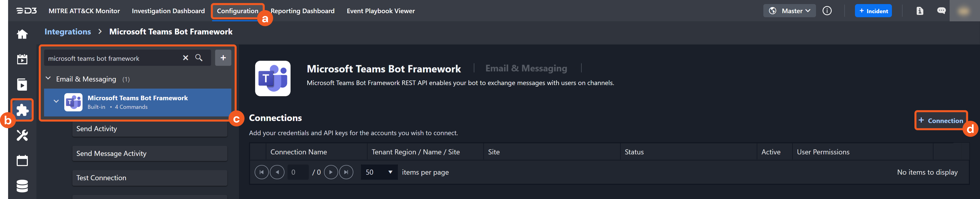Click the database stack icon in sidebar

pos(22,186)
